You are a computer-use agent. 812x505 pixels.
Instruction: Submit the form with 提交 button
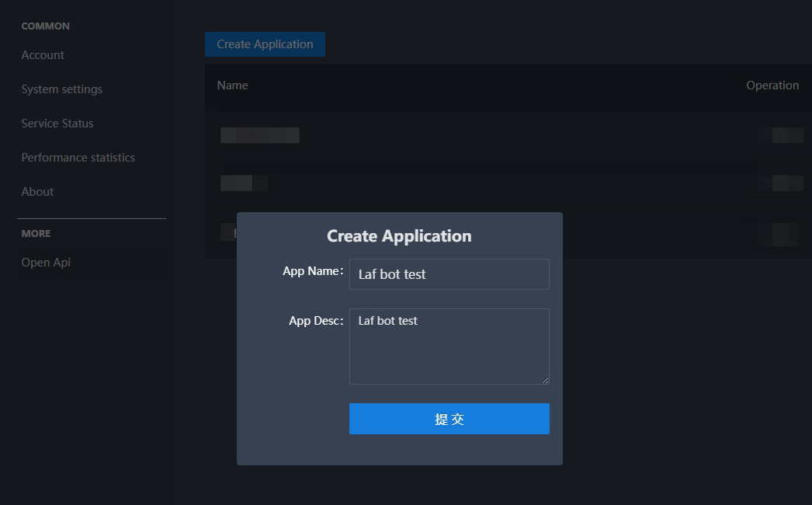[x=449, y=419]
